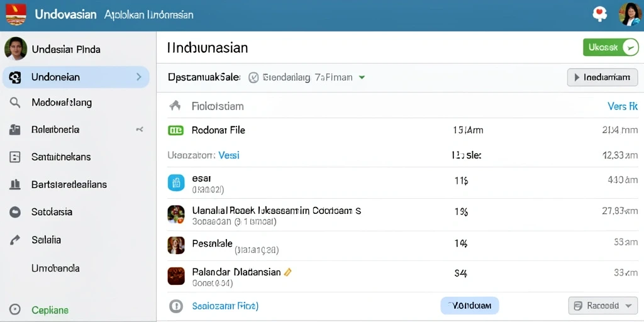Click Undasian Pinda profile name
This screenshot has height=322, width=644.
[x=65, y=50]
